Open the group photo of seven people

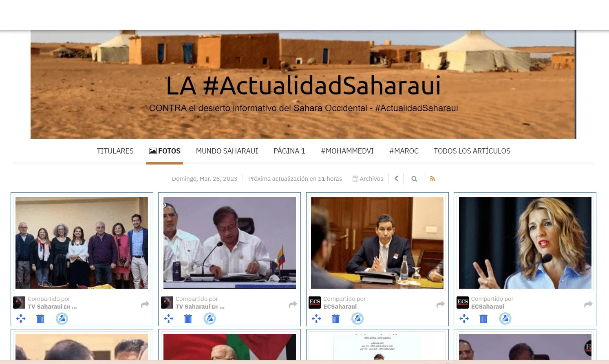click(x=82, y=243)
